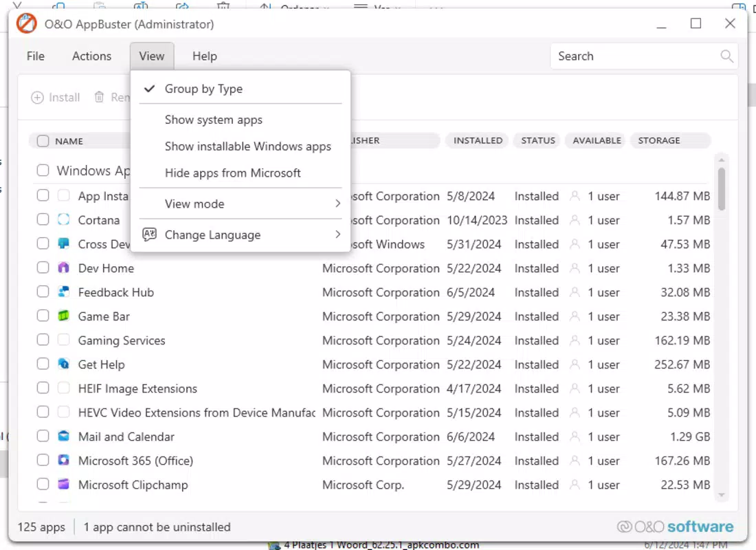
Task: Click the HEIF Image Extensions checkbox
Action: pos(43,388)
